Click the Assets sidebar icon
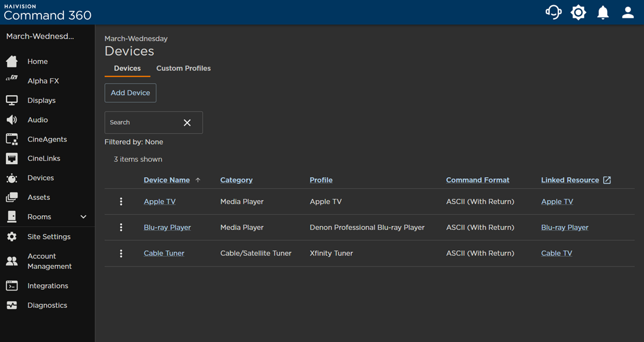Viewport: 644px width, 342px height. click(12, 197)
